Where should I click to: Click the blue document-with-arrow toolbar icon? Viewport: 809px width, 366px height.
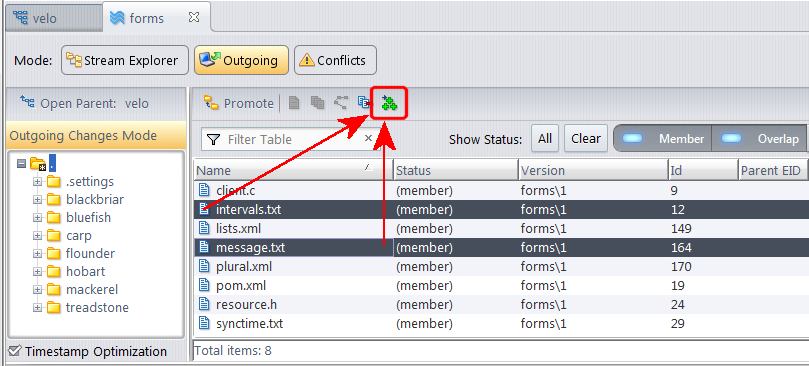point(364,103)
